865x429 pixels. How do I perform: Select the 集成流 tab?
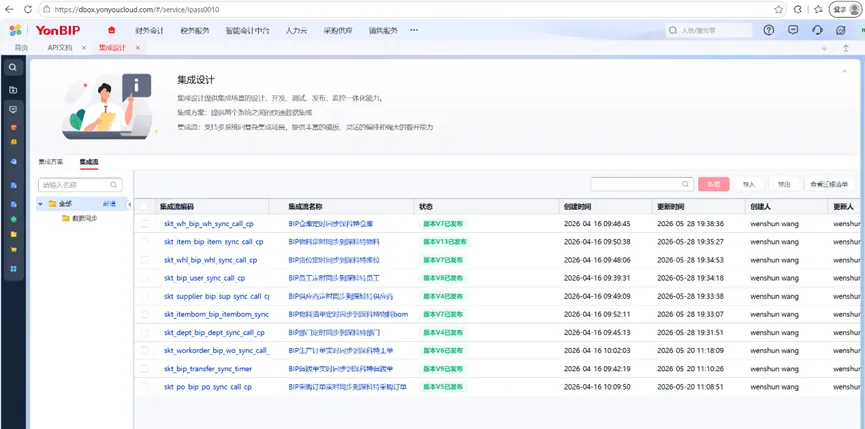(x=89, y=162)
